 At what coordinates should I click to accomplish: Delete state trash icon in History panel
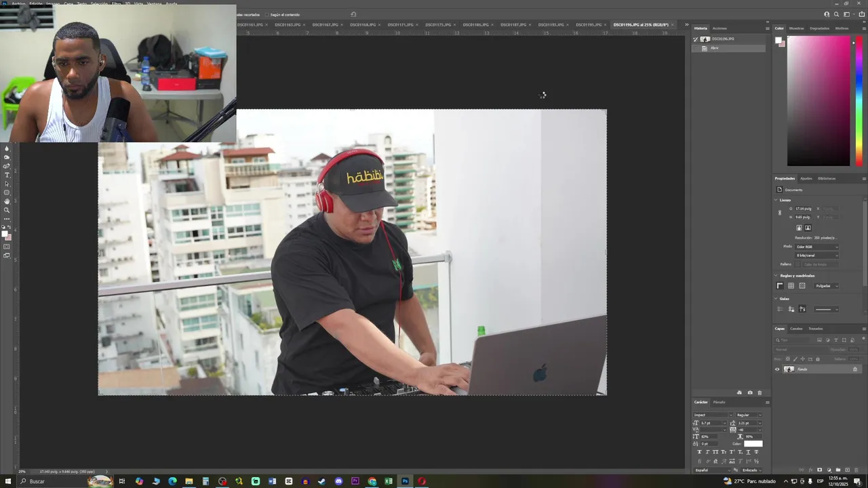[x=759, y=392]
